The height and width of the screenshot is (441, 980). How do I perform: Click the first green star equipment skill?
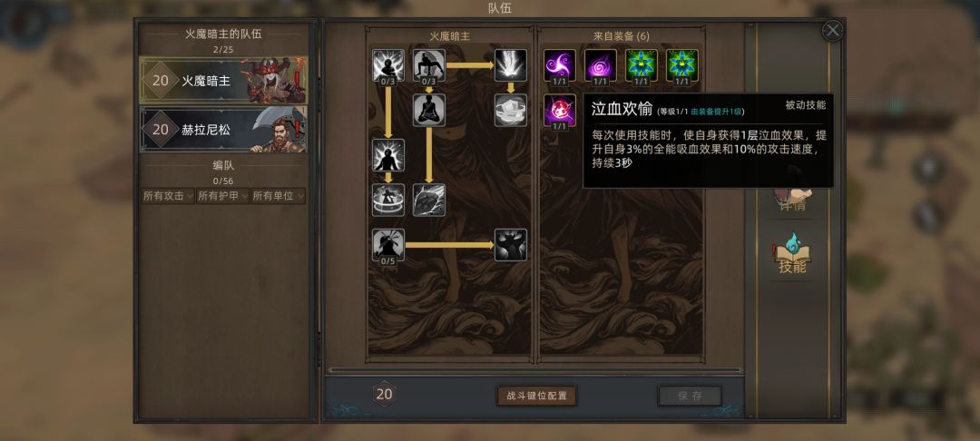(642, 65)
